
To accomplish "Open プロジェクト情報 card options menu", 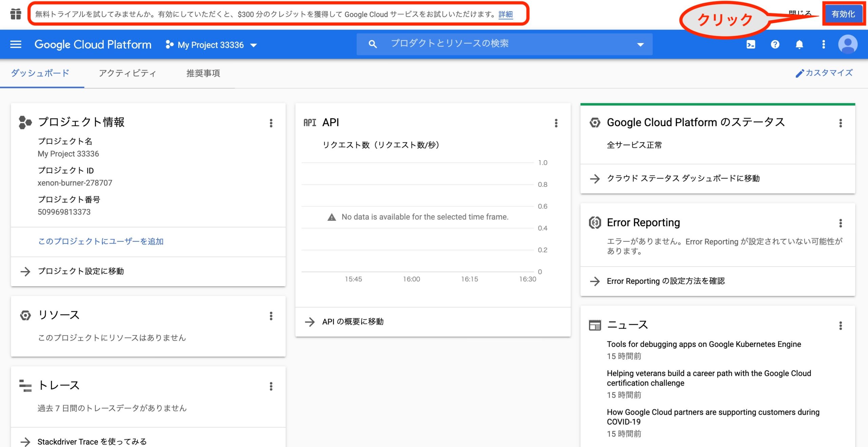I will pyautogui.click(x=271, y=123).
